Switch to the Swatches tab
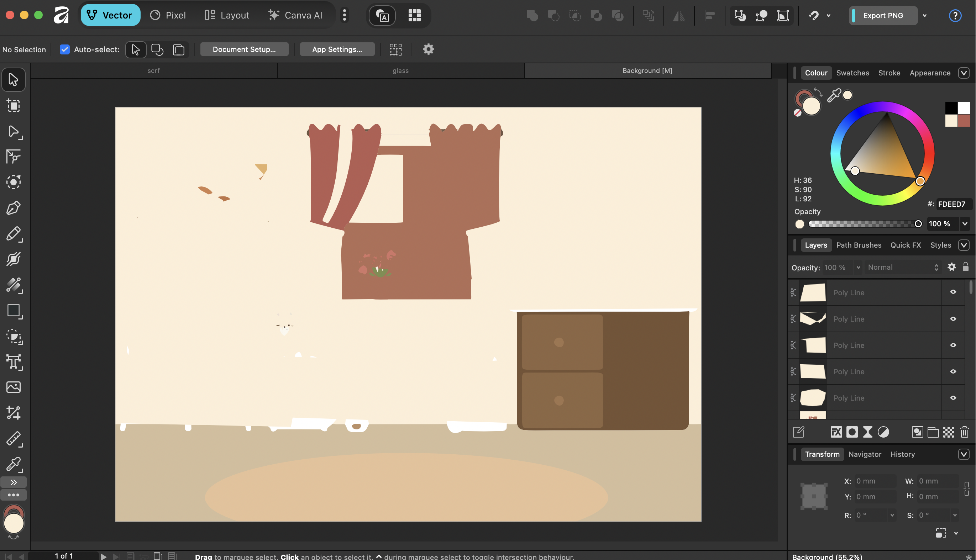This screenshot has width=976, height=560. click(852, 73)
